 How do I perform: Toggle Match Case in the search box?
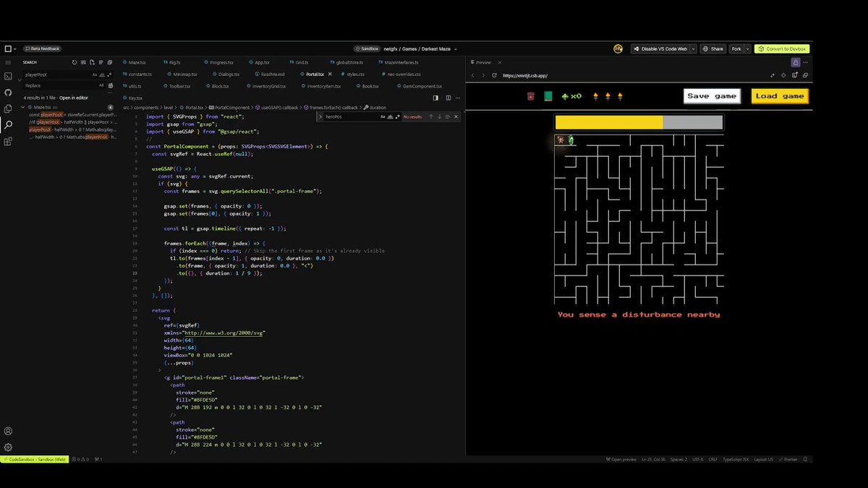95,74
